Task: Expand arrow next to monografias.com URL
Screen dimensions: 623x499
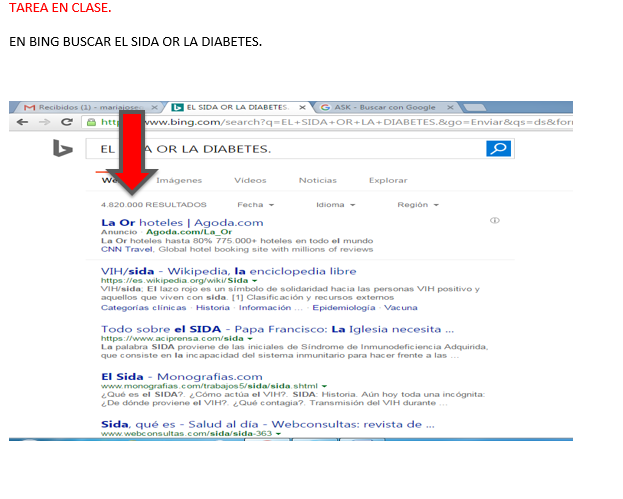Action: tap(324, 386)
